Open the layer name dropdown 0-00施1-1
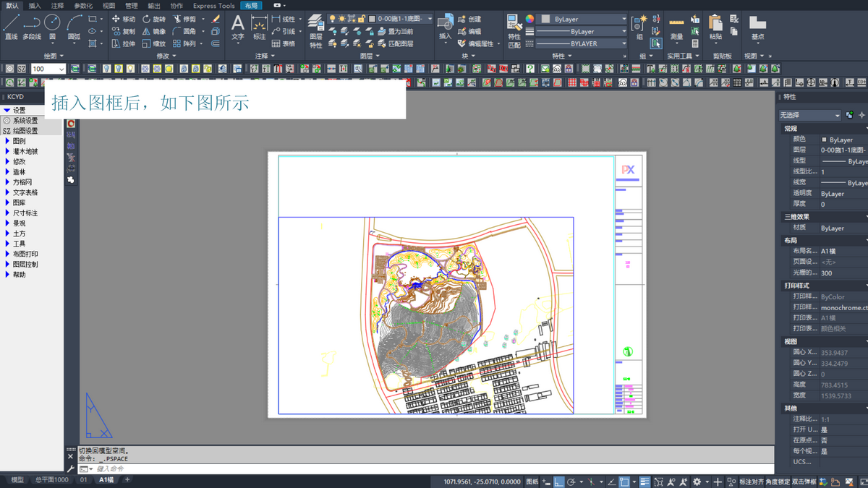 (400, 19)
